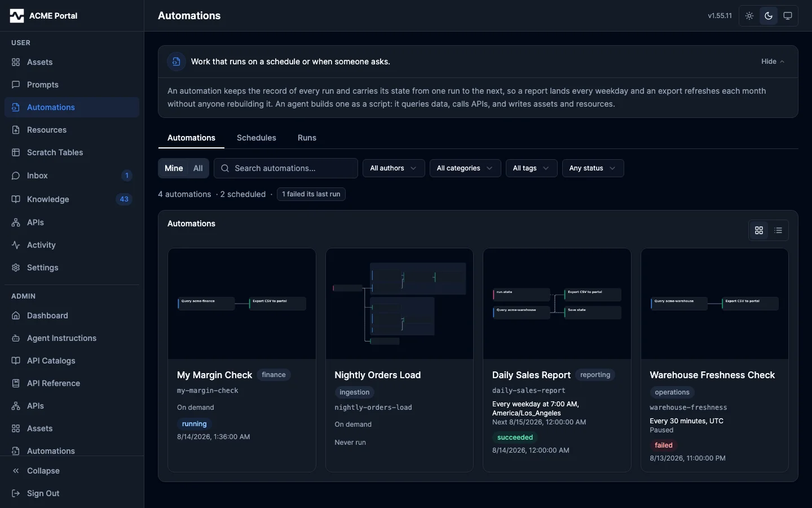Open Dashboard via its home icon
The width and height of the screenshot is (812, 508).
coord(16,316)
